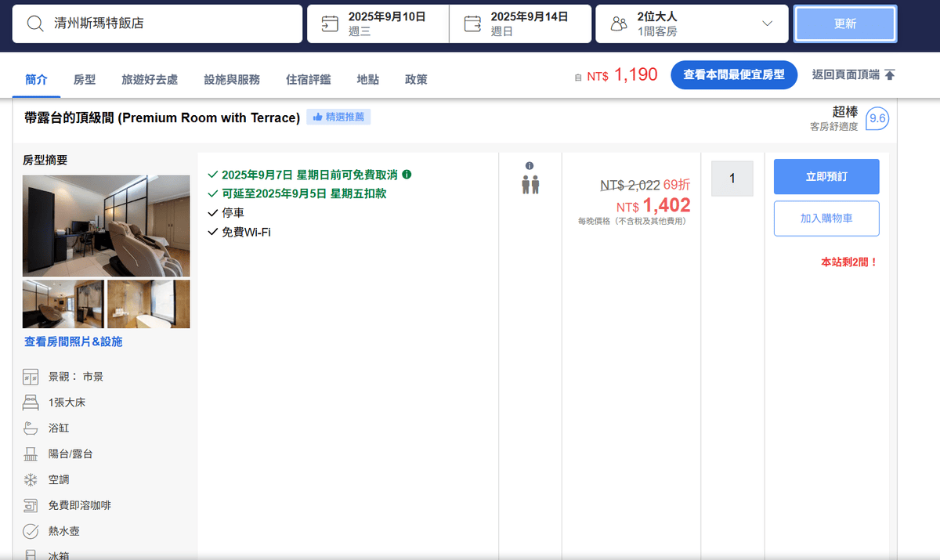Expand the guests and rooms dropdown
This screenshot has height=560, width=940.
[x=767, y=23]
